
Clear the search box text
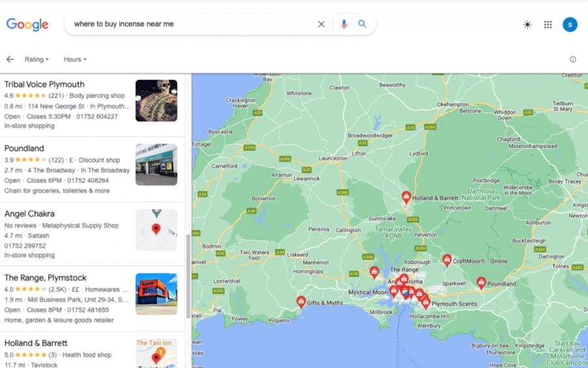[x=321, y=24]
